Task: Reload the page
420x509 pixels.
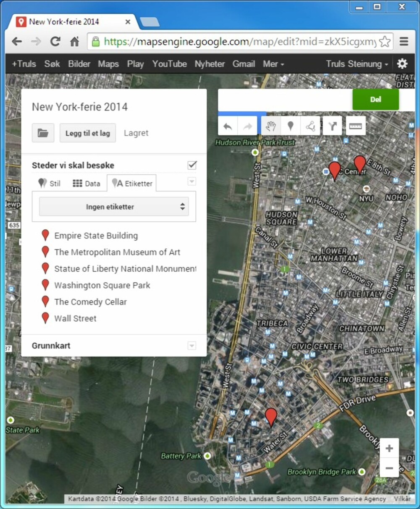Action: tap(55, 42)
